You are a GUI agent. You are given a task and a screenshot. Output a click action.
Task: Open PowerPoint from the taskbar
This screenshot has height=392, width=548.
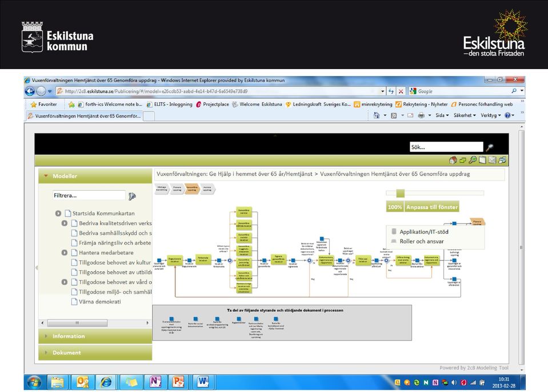click(178, 382)
